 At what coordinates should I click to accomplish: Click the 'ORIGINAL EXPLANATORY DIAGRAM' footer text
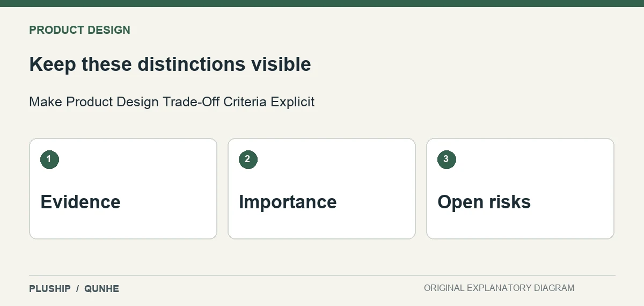[x=499, y=288]
